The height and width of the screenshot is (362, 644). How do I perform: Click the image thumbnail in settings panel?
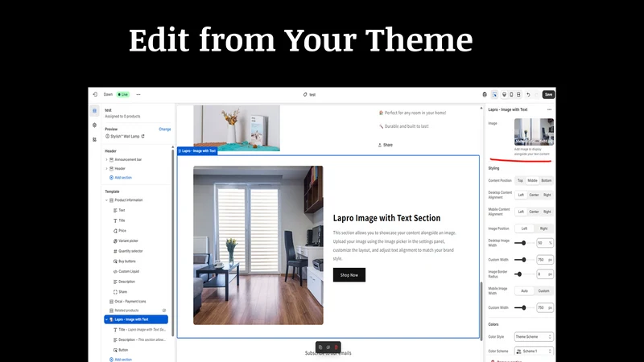[x=534, y=132]
